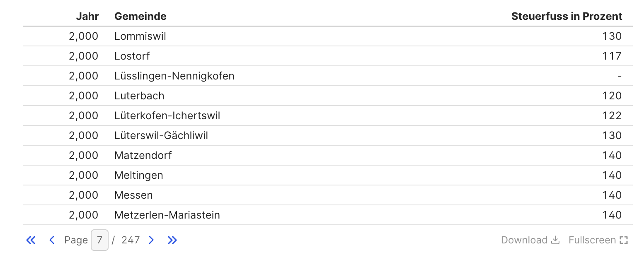Click the page number input showing 7

(99, 240)
